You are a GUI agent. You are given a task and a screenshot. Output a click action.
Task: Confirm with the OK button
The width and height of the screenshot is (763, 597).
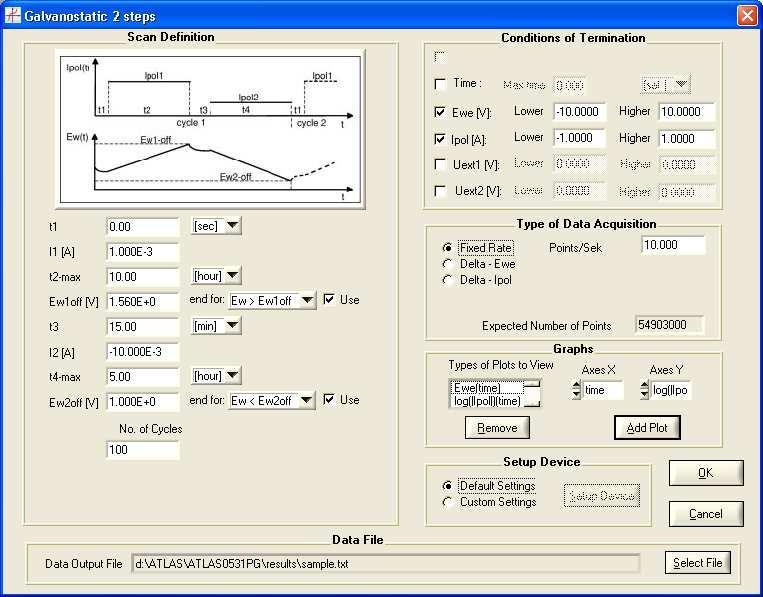pyautogui.click(x=706, y=473)
